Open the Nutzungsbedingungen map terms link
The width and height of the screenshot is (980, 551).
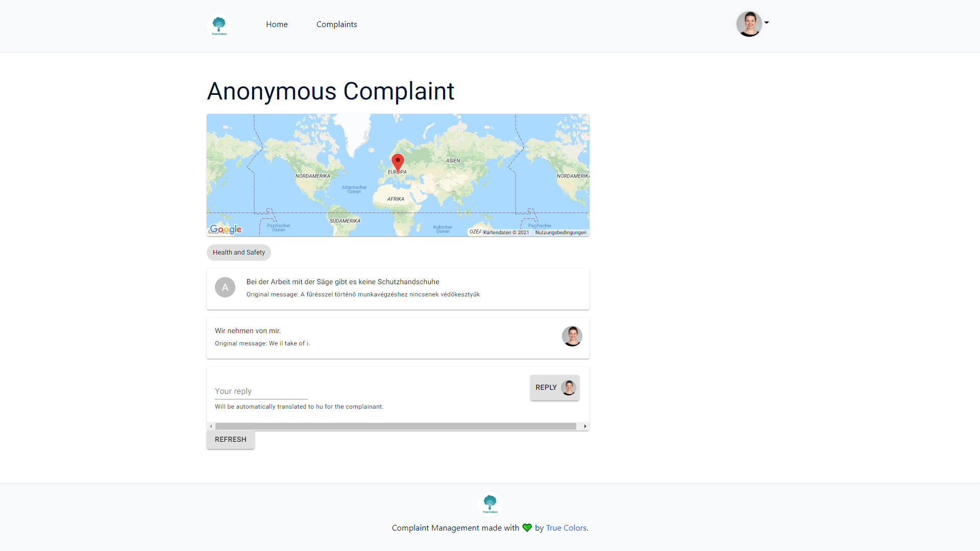point(560,232)
